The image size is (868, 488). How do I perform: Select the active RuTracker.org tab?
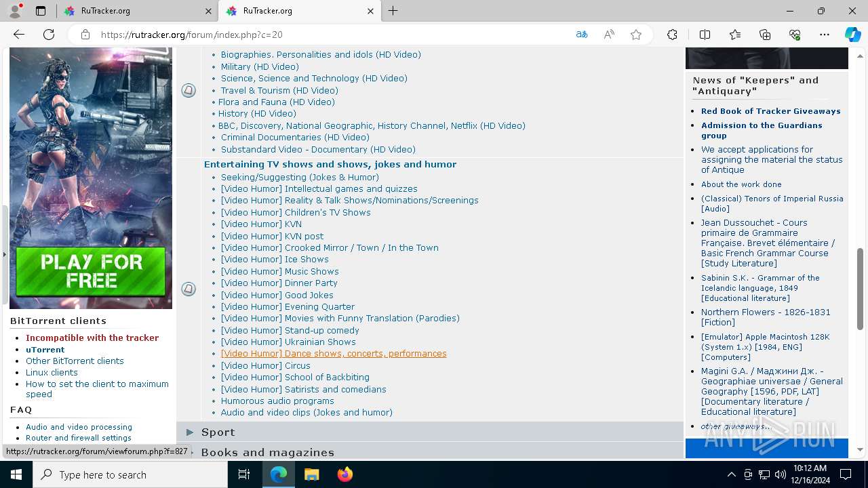tap(298, 11)
